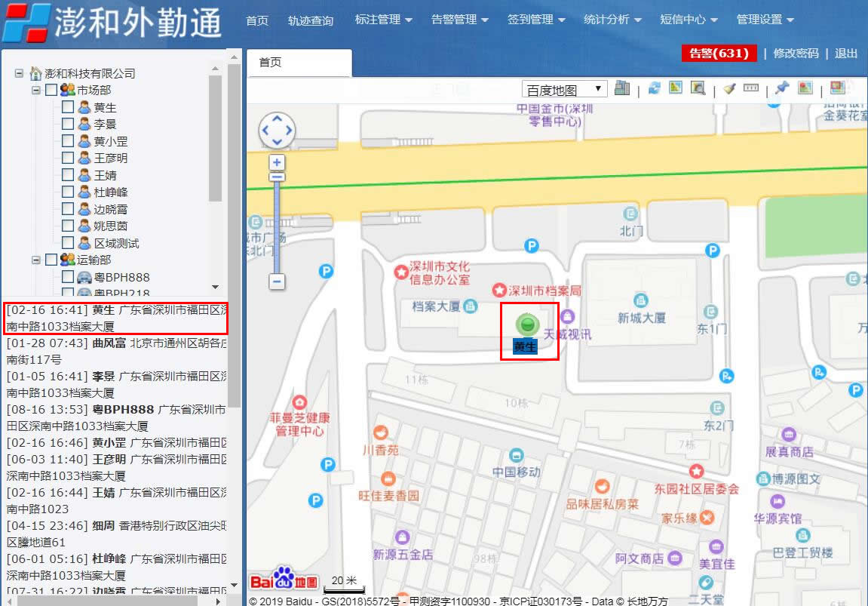Click the red-marker picture toolbar icon
The height and width of the screenshot is (606, 868).
coord(805,88)
